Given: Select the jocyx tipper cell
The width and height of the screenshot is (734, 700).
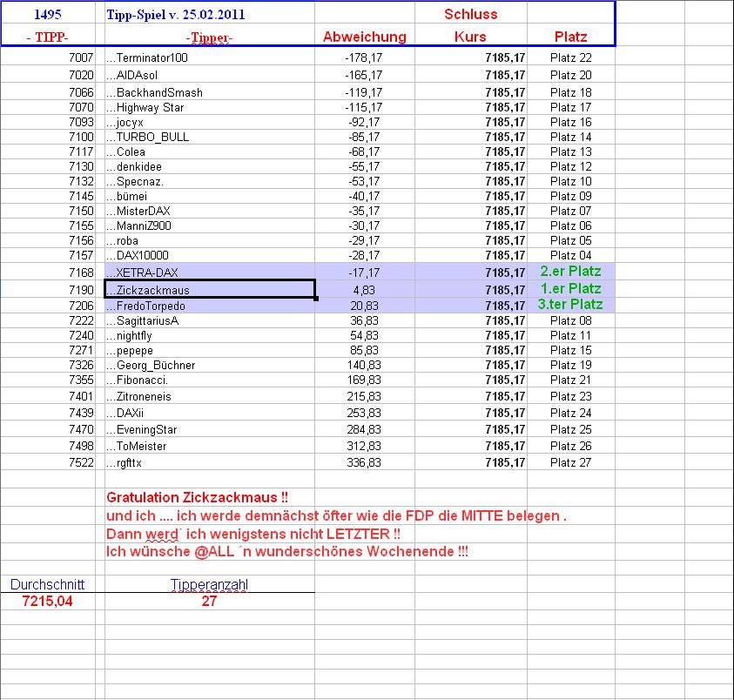Looking at the screenshot, I should [x=209, y=122].
